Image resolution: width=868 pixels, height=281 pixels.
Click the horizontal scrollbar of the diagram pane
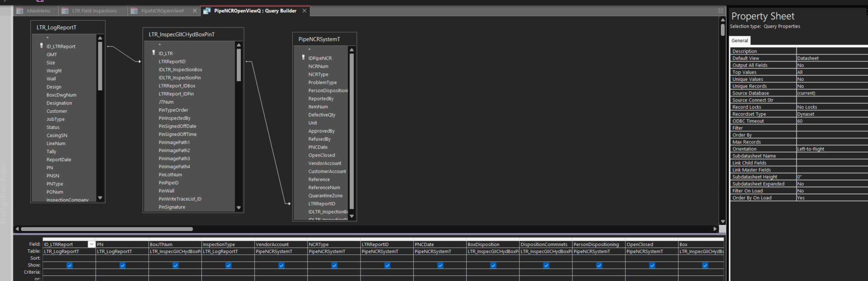coord(107,229)
